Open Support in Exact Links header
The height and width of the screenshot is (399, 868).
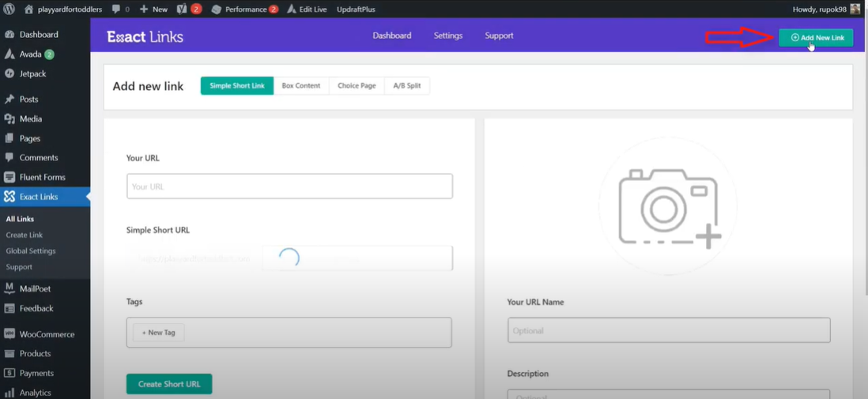coord(500,36)
